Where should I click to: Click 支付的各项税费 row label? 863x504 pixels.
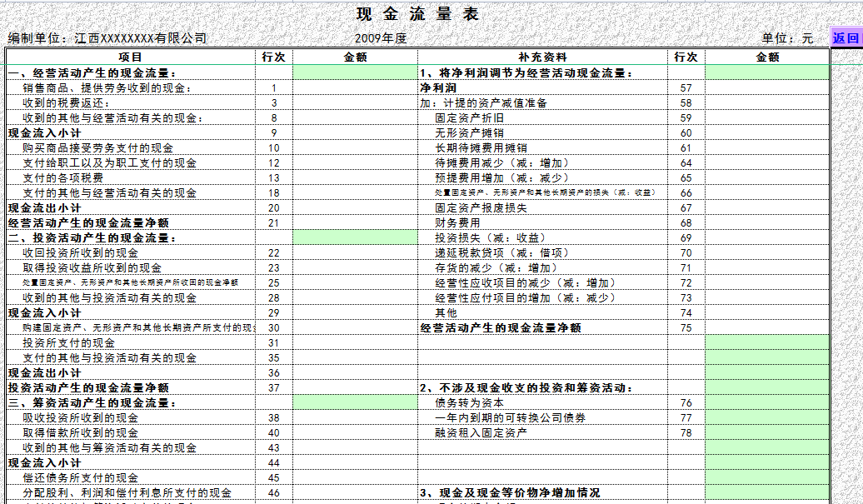pos(62,177)
